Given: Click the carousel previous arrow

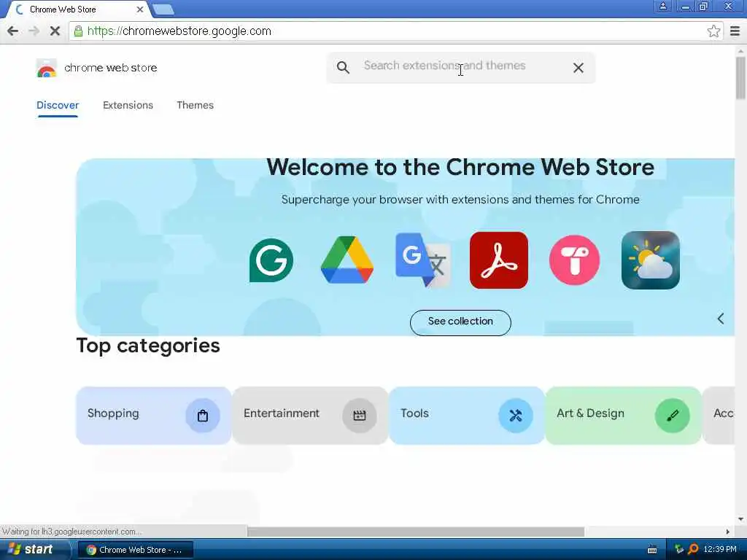Looking at the screenshot, I should (720, 319).
